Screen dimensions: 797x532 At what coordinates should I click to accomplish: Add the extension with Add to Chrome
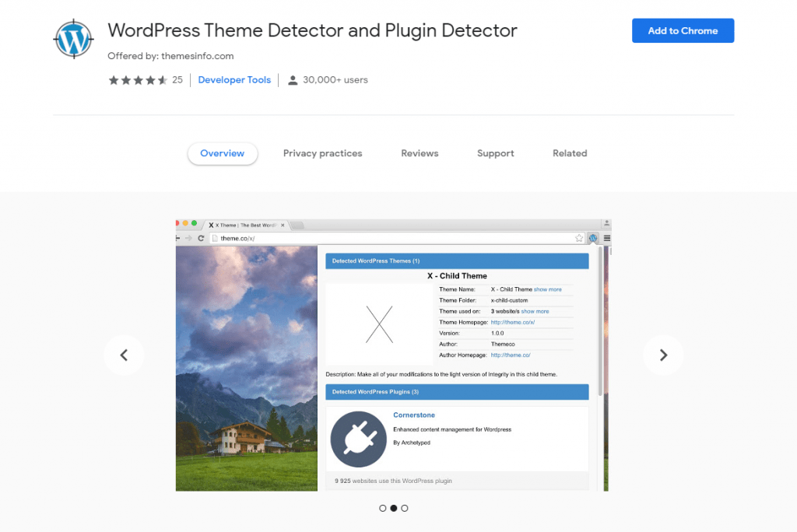tap(683, 30)
